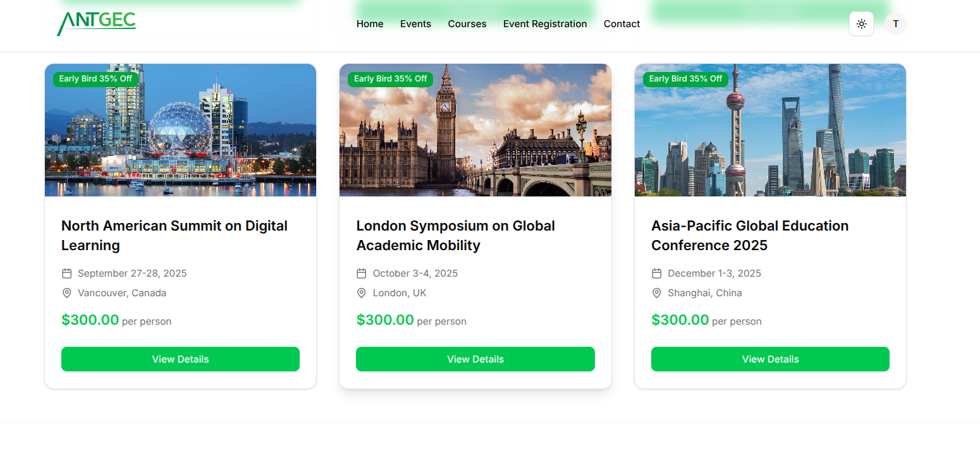Click the location pin beside Shanghai, China
The height and width of the screenshot is (463, 980).
656,292
